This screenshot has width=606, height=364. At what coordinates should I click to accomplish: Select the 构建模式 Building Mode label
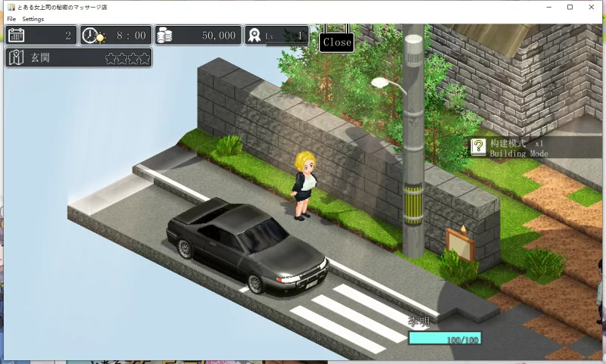point(519,148)
